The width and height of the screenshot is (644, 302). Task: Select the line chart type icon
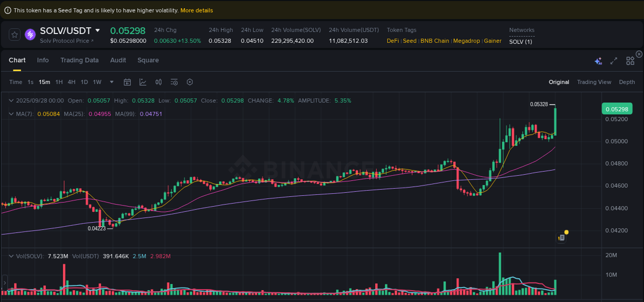(142, 82)
